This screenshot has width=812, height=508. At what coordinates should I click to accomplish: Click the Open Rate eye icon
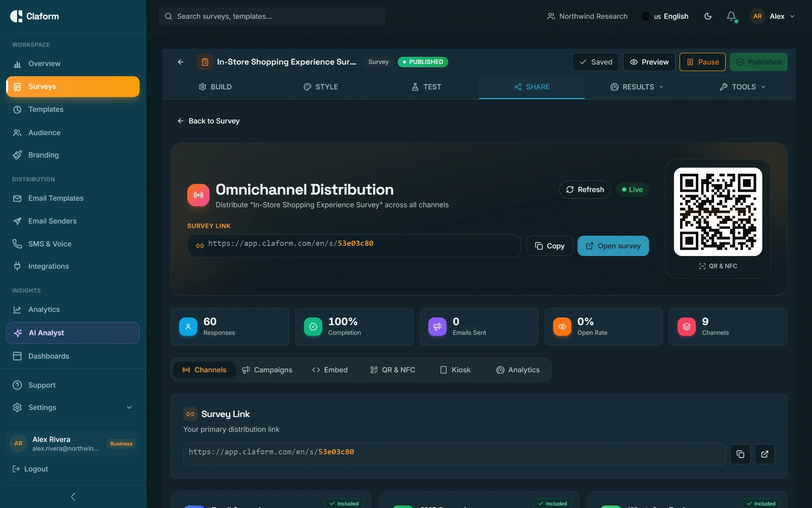pyautogui.click(x=562, y=327)
